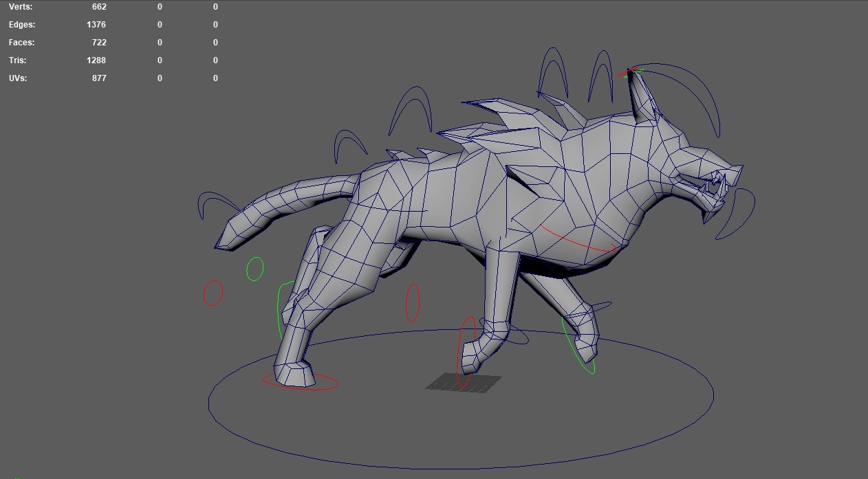Click the Edges count value 1376
868x479 pixels.
(96, 25)
